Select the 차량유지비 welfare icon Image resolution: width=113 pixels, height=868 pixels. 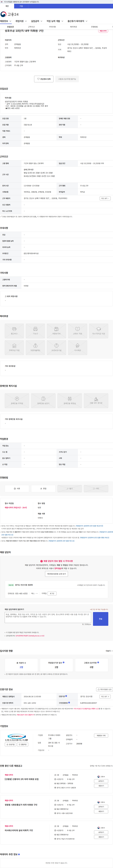pyautogui.click(x=56, y=331)
